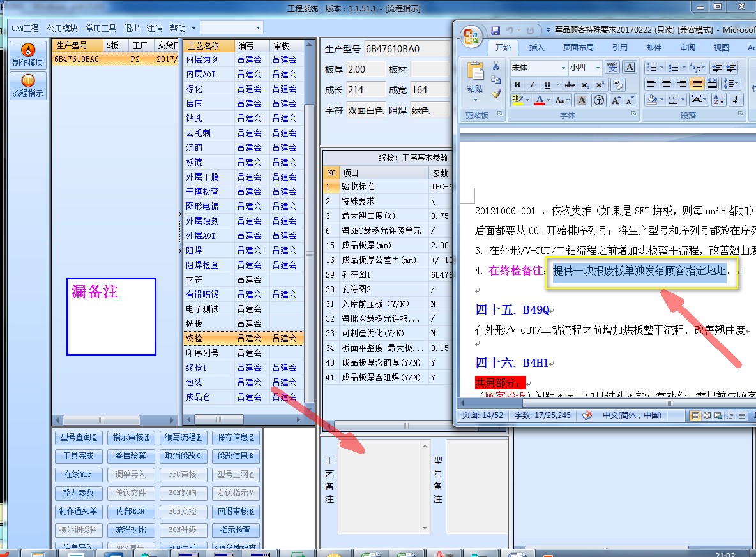This screenshot has height=557, width=756.
Task: Click the Enclosed Character 字 icon
Action: click(x=599, y=100)
